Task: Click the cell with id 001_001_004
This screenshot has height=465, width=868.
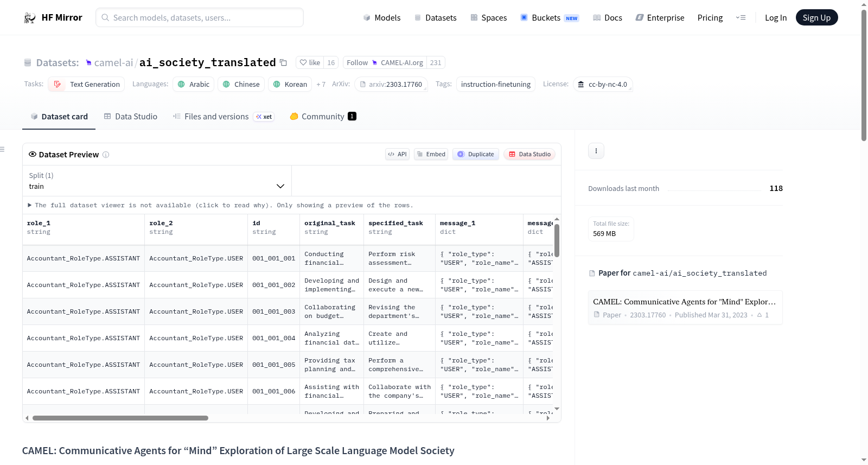Action: coord(274,338)
